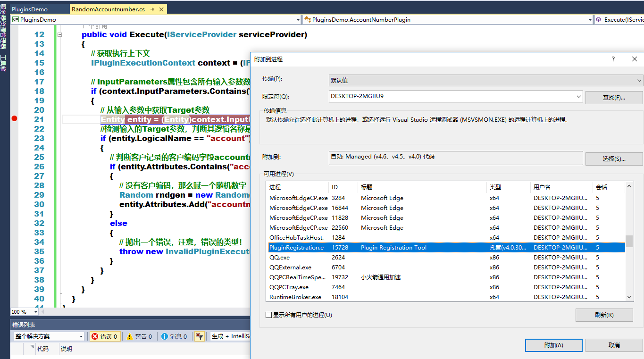The height and width of the screenshot is (359, 644).
Task: Select the RuntimeBroker.exe process row
Action: [x=445, y=297]
